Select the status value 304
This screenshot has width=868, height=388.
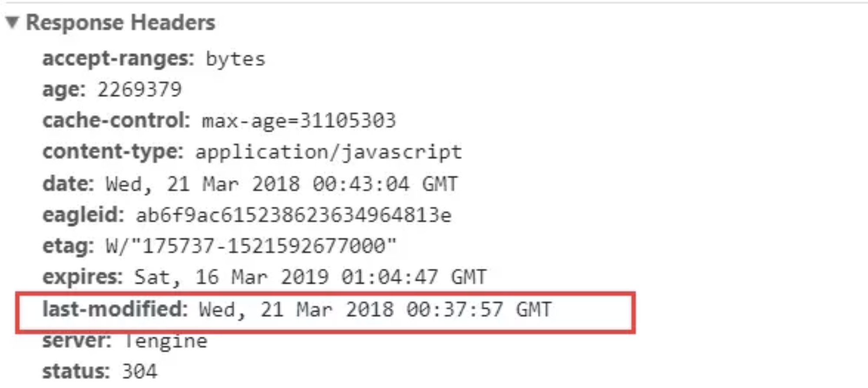click(139, 372)
